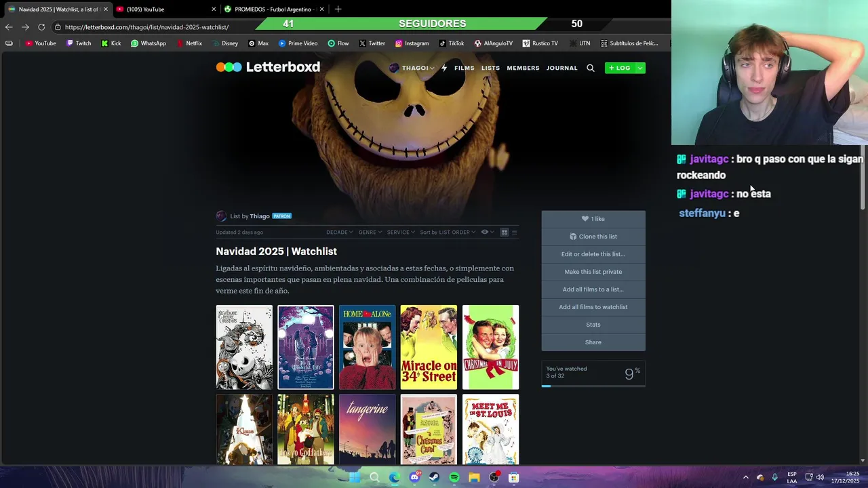
Task: Click Make this list private
Action: (593, 272)
